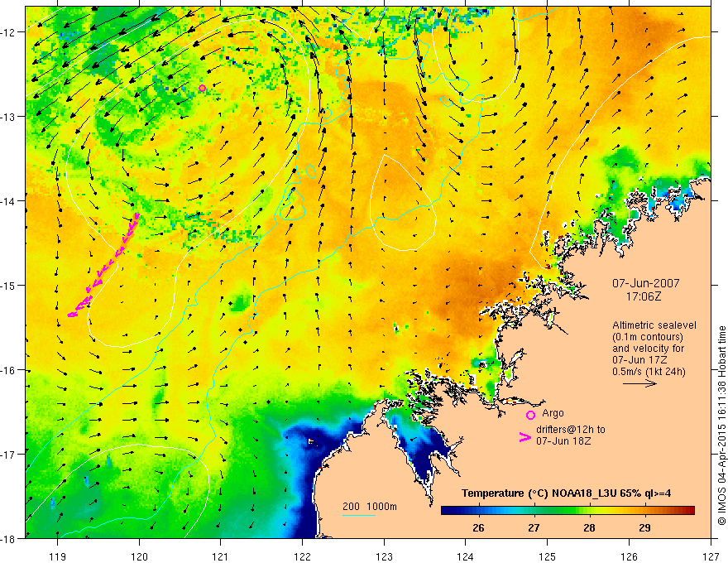Screen dimensions: 728x563
Task: Click the 122 longitude axis label
Action: point(302,557)
